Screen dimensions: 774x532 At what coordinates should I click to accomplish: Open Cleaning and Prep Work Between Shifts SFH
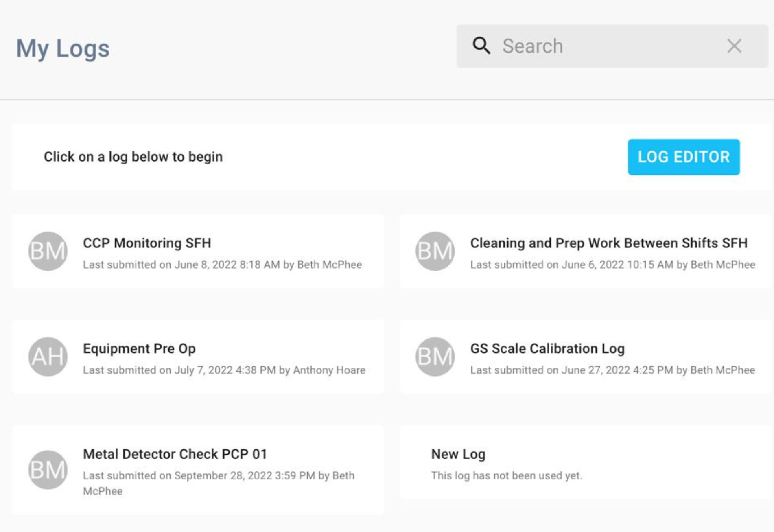click(x=608, y=243)
